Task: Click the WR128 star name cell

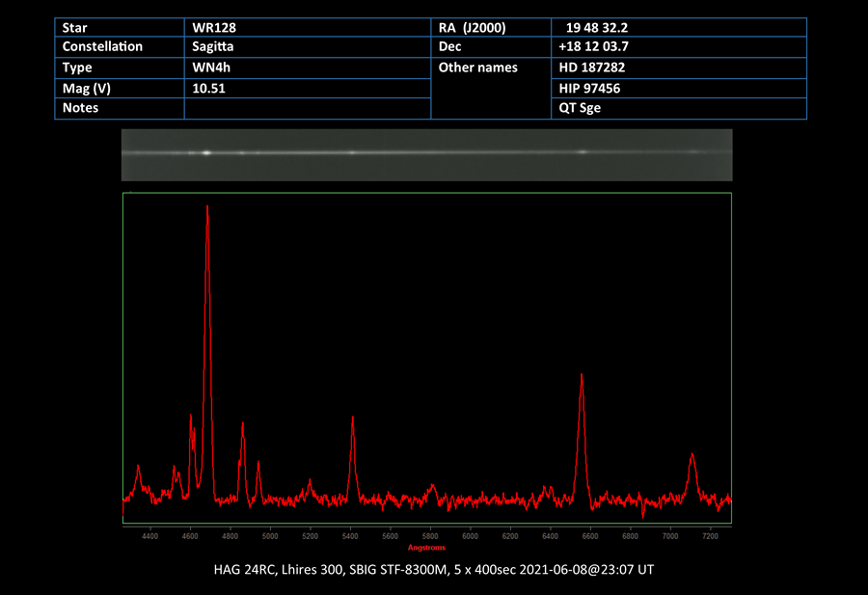Action: pyautogui.click(x=214, y=28)
